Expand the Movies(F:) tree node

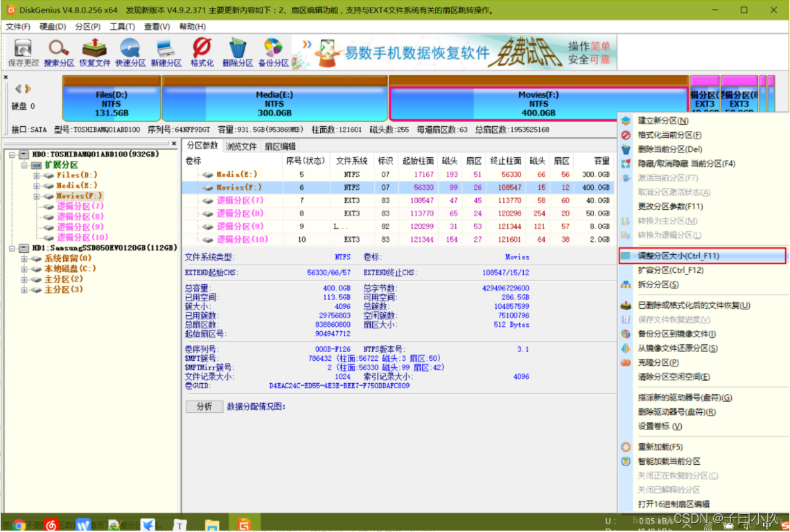[x=36, y=196]
